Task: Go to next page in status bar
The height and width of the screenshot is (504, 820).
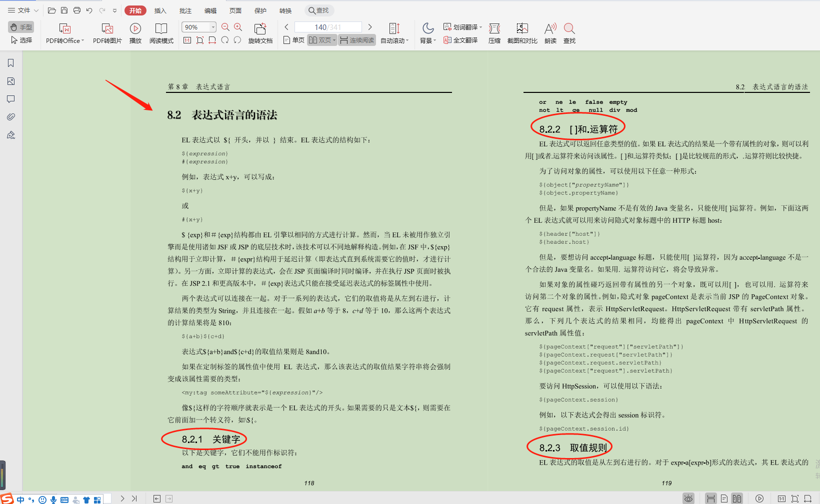Action: click(x=122, y=499)
